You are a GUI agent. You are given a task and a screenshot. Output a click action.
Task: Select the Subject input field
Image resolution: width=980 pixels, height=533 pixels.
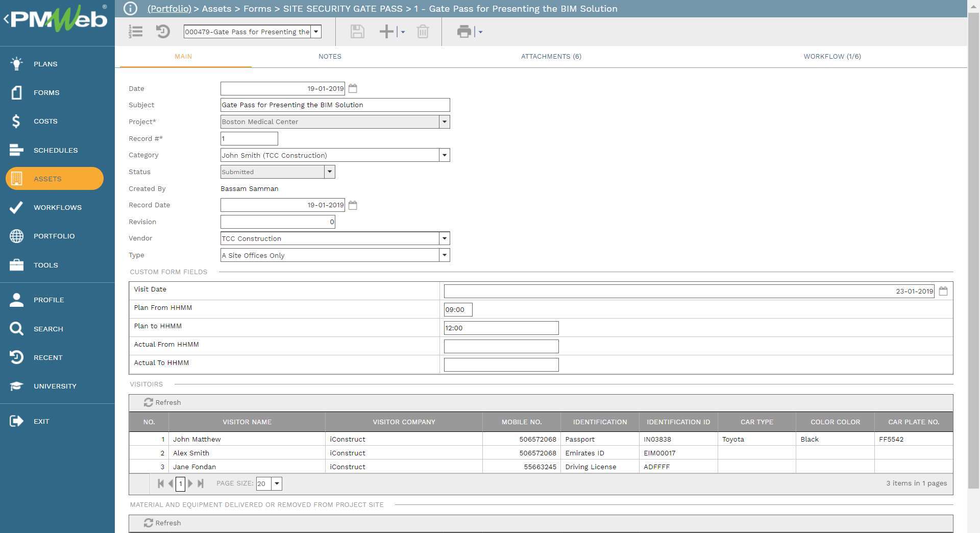tap(335, 105)
